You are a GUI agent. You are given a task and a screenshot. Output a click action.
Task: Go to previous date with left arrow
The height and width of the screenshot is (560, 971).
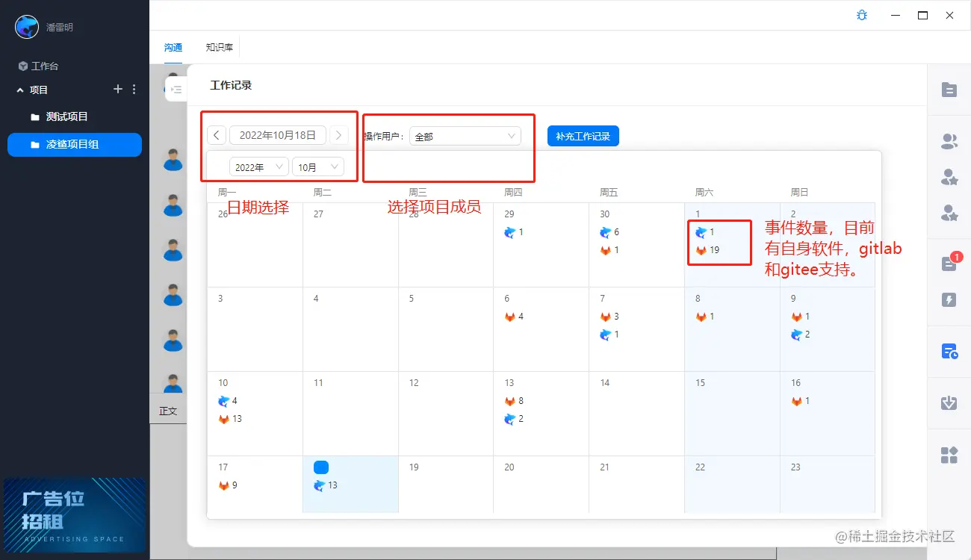pos(216,135)
